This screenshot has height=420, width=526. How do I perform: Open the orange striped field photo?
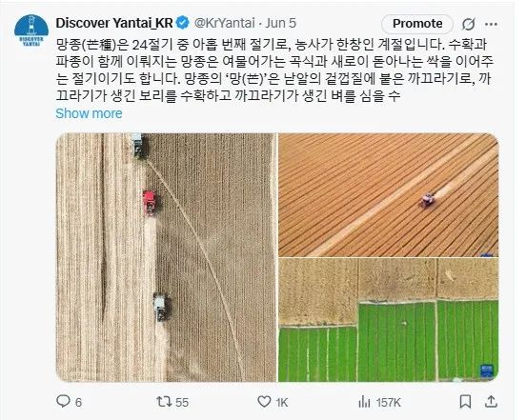pyautogui.click(x=389, y=194)
